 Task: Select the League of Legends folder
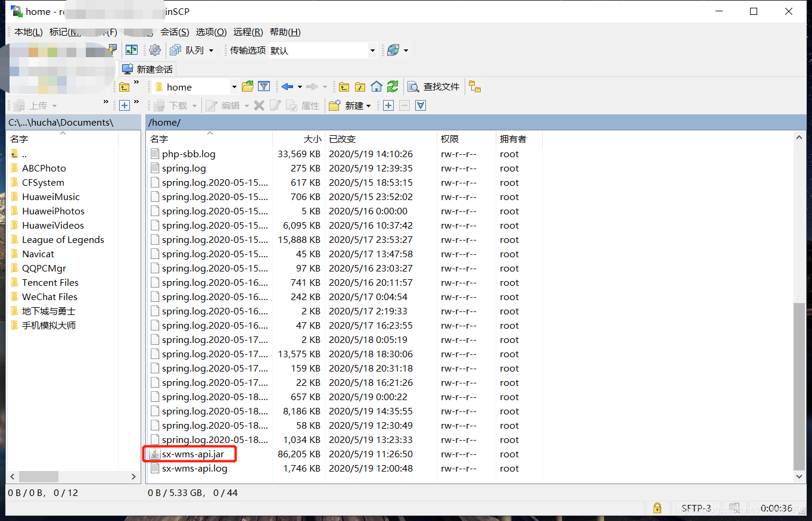click(63, 239)
